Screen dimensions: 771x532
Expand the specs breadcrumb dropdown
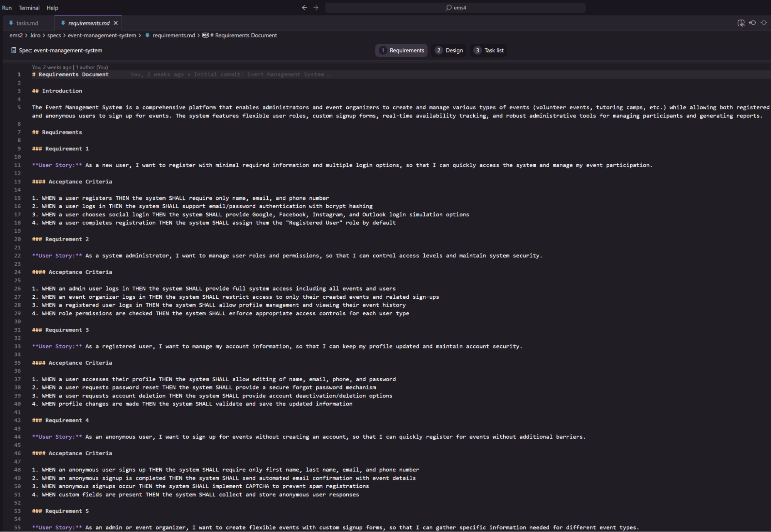[x=54, y=35]
